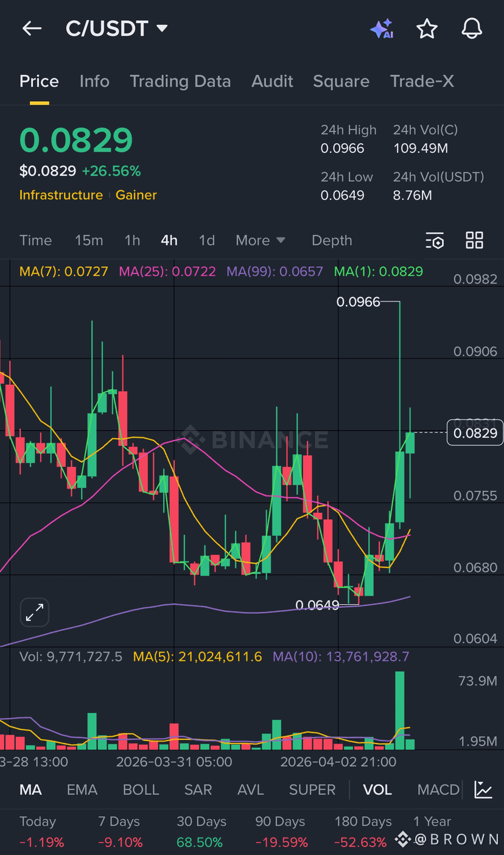
Task: Select the 4h chart interval
Action: tap(169, 241)
